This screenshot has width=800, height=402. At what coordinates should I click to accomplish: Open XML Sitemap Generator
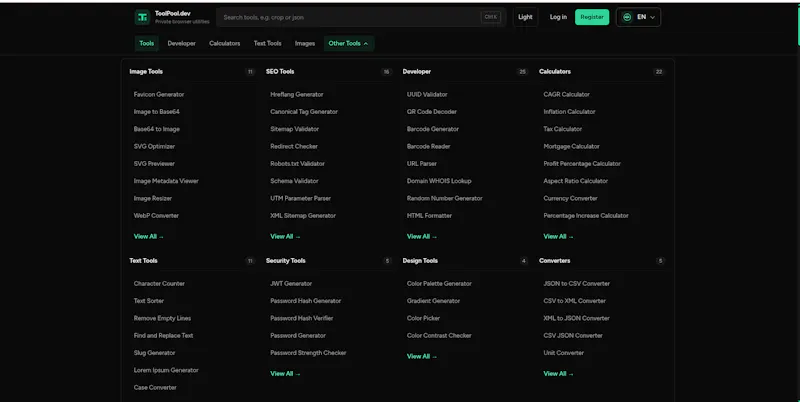click(303, 216)
